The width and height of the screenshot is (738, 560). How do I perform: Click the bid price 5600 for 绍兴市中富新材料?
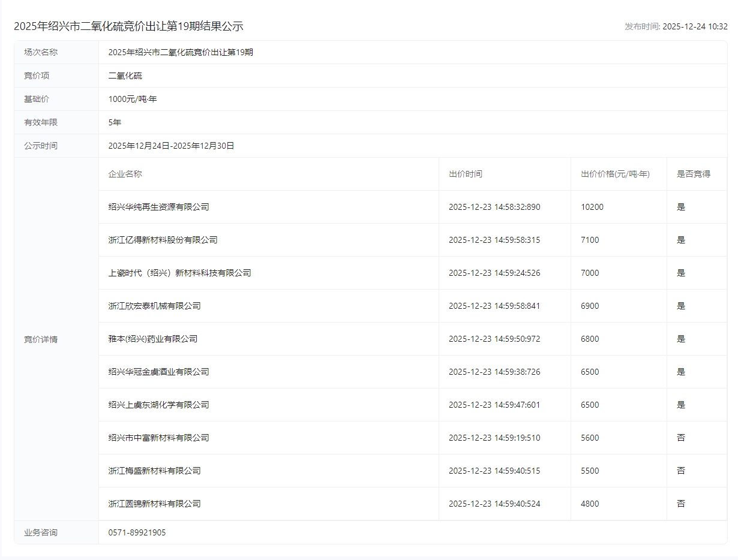point(589,438)
